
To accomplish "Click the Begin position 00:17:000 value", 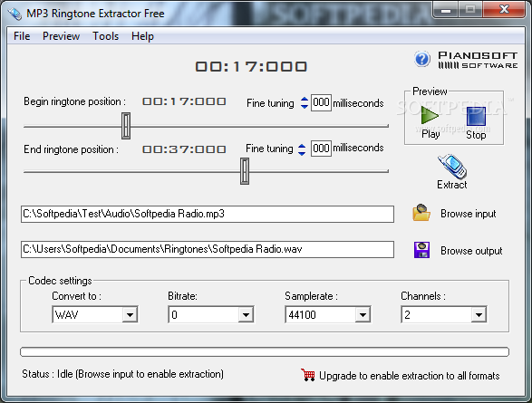I will (x=184, y=101).
